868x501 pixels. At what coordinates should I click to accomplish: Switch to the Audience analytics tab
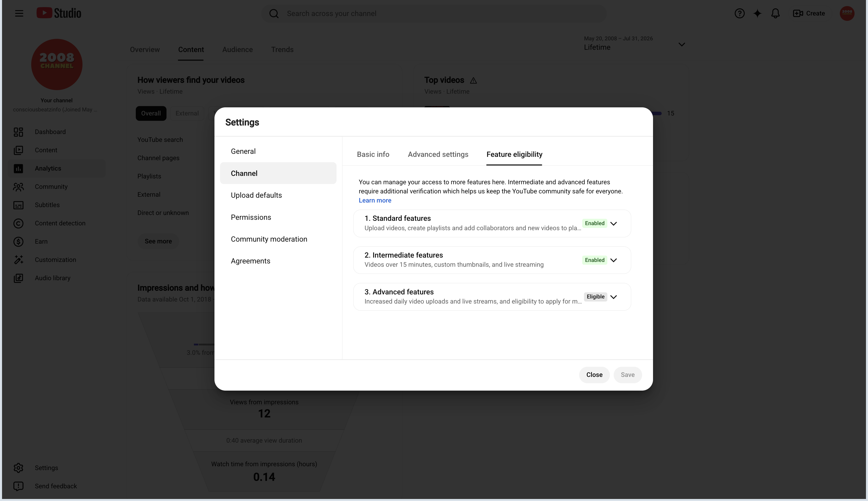click(x=237, y=49)
